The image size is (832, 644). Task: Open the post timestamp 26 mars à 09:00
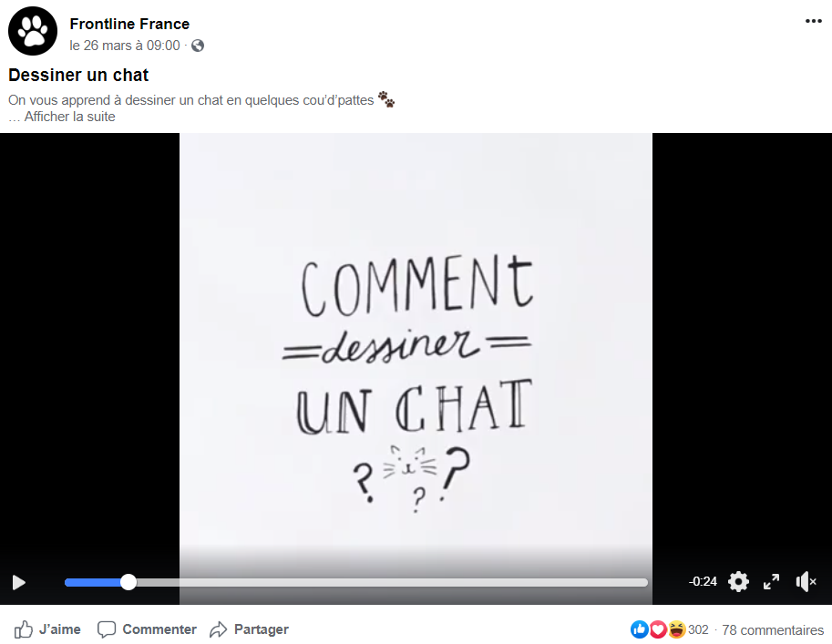(125, 46)
